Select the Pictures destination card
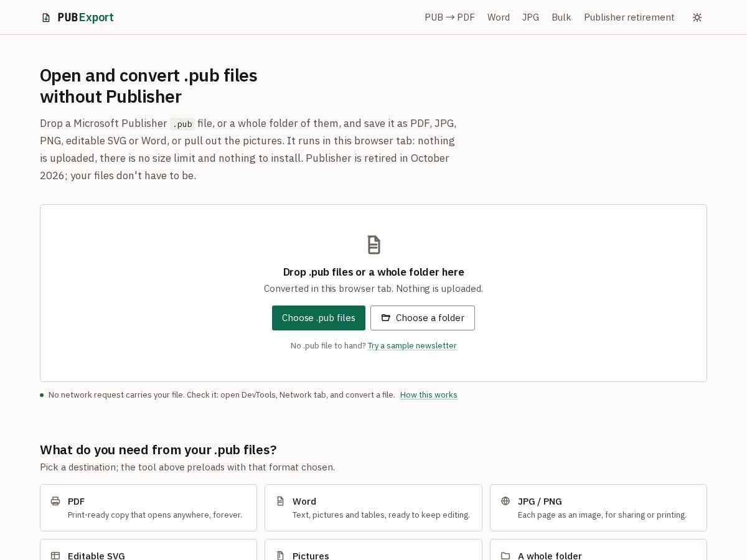This screenshot has height=560, width=747. (x=374, y=550)
